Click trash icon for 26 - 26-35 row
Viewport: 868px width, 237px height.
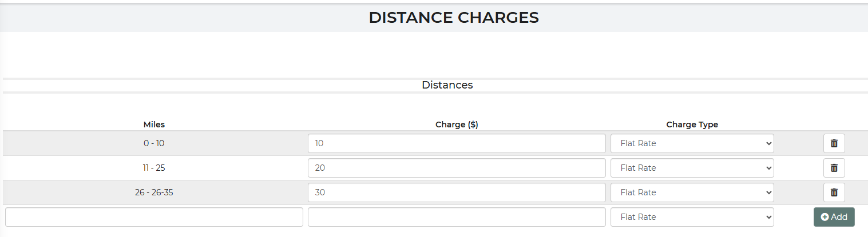tap(834, 192)
